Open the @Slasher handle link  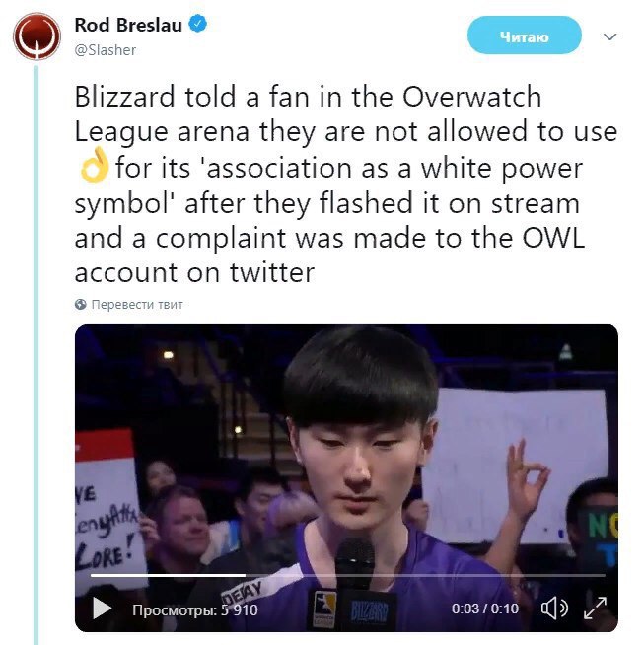(x=106, y=50)
